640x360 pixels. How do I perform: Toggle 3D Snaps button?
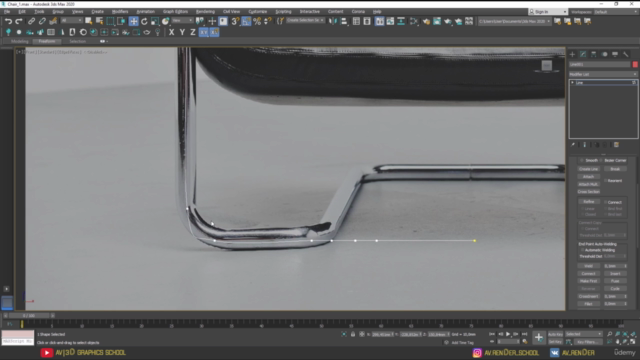pos(235,21)
